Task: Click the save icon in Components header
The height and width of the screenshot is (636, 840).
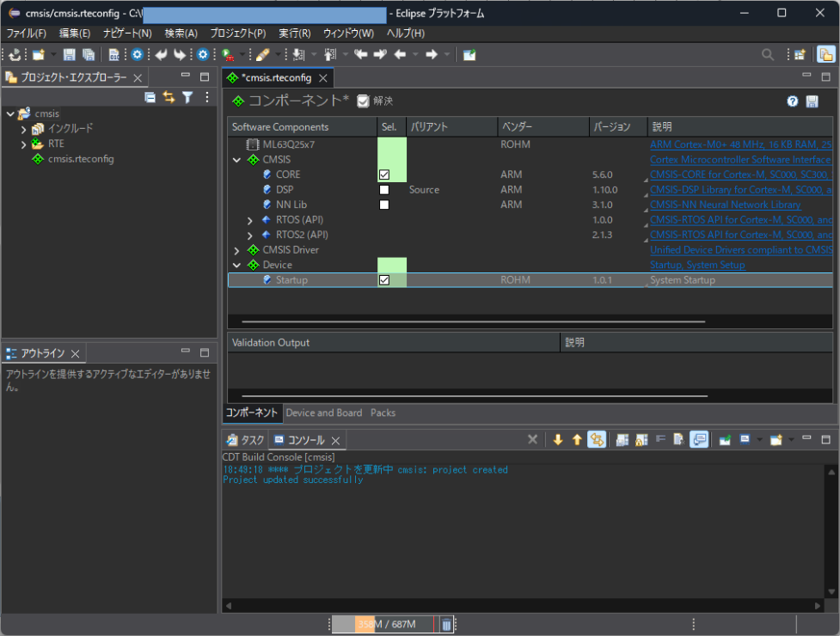Action: [x=812, y=101]
